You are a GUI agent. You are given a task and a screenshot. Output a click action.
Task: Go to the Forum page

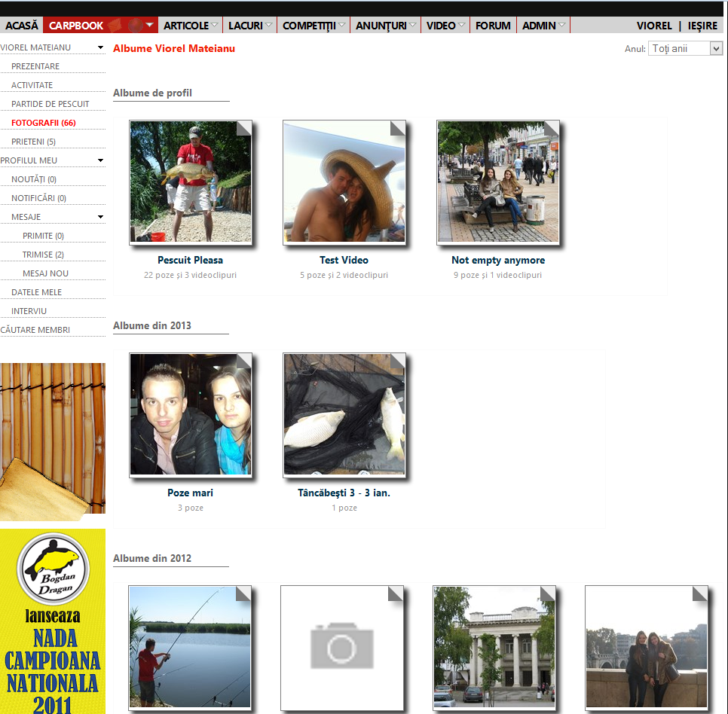click(x=493, y=26)
